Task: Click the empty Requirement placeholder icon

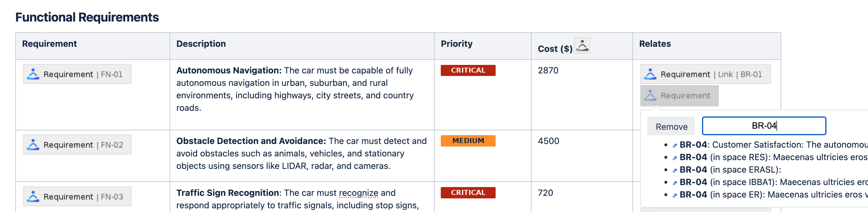Action: [650, 96]
